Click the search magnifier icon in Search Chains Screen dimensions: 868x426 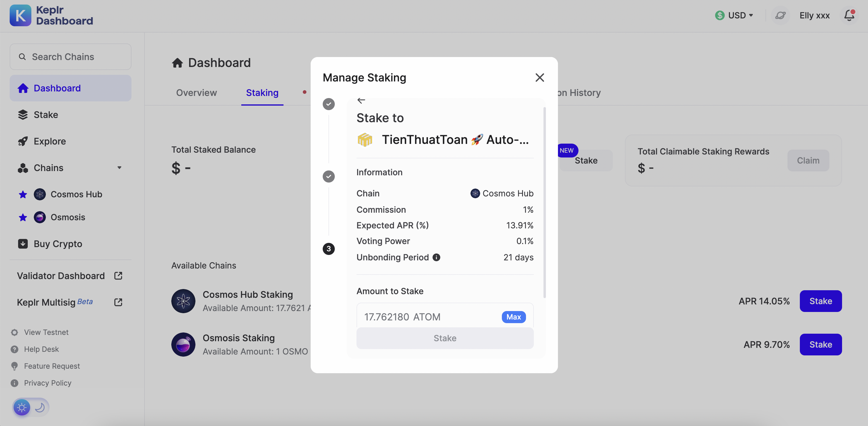[22, 57]
